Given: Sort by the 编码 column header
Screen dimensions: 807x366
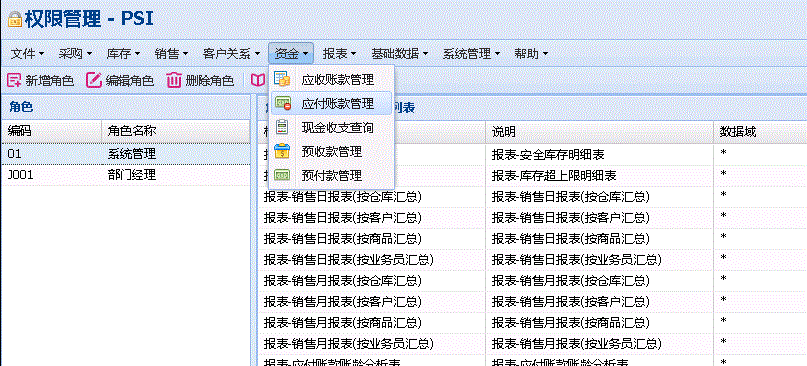Looking at the screenshot, I should coord(50,132).
